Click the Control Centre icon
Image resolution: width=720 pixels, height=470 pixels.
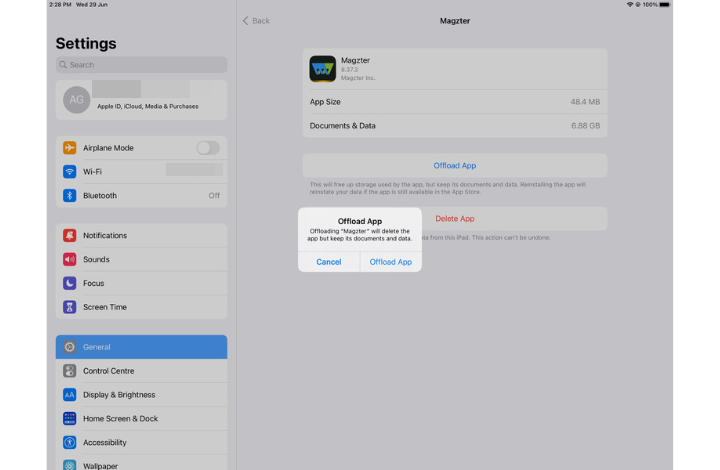click(x=69, y=371)
